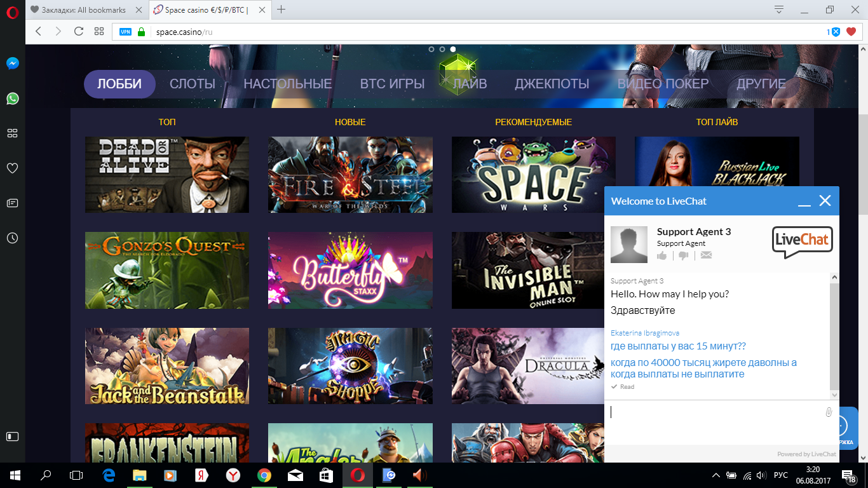Select the ЛОББИ category tab

(119, 84)
